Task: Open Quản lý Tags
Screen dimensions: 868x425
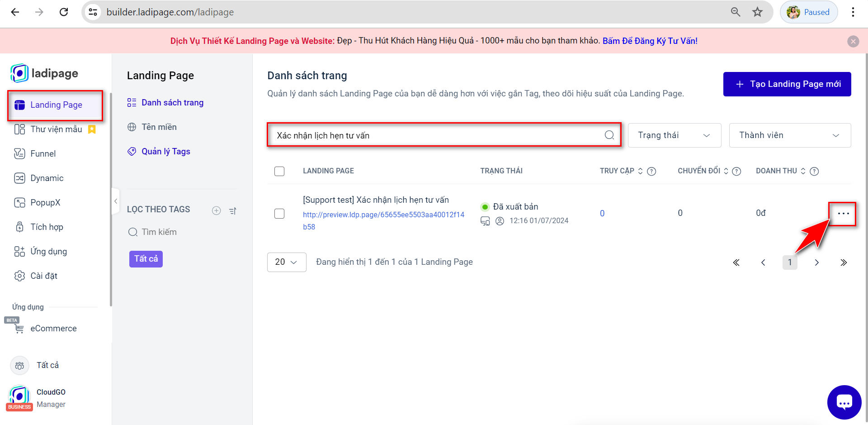Action: (165, 151)
